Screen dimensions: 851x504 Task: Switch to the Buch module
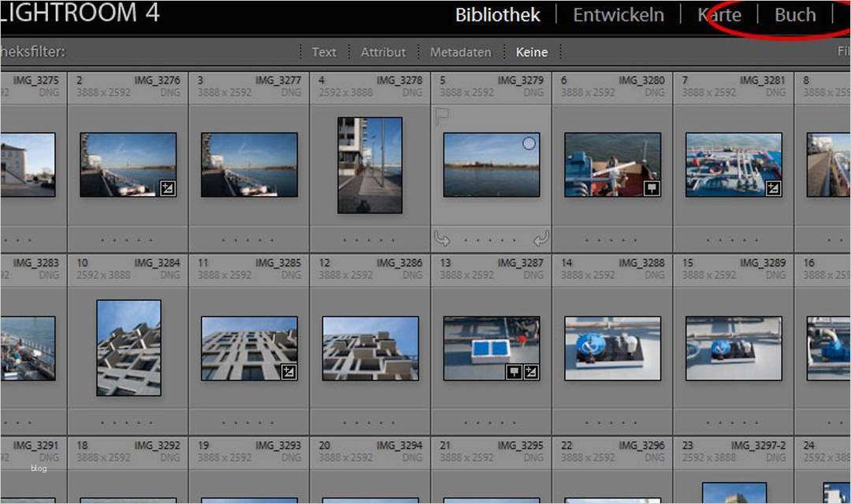(795, 15)
